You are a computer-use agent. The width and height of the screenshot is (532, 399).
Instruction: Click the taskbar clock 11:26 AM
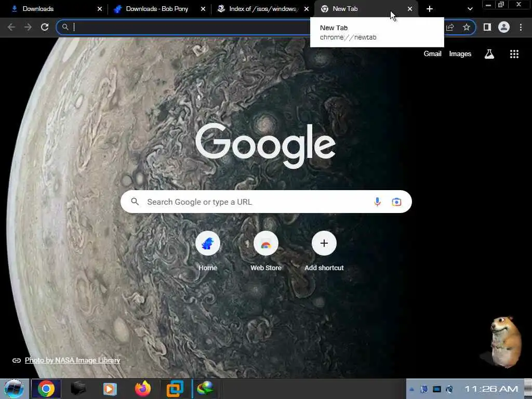coord(491,389)
